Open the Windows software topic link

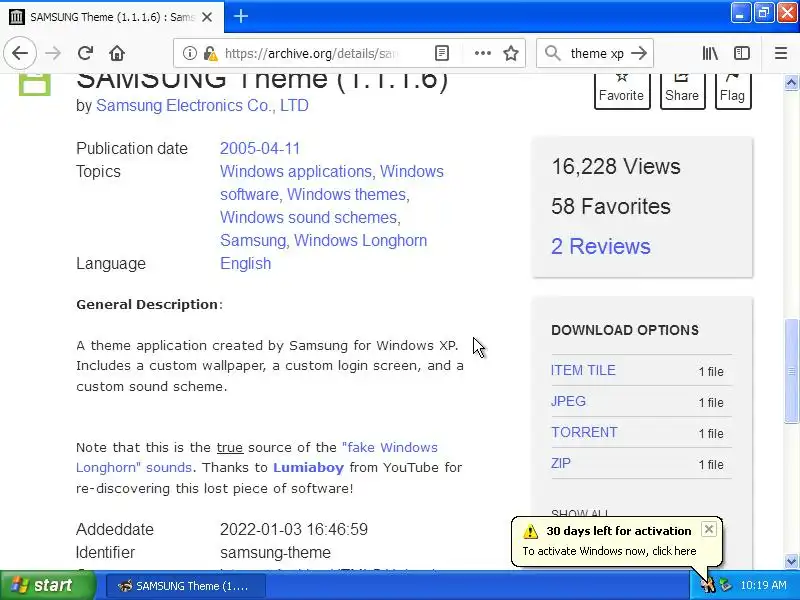pos(332,183)
